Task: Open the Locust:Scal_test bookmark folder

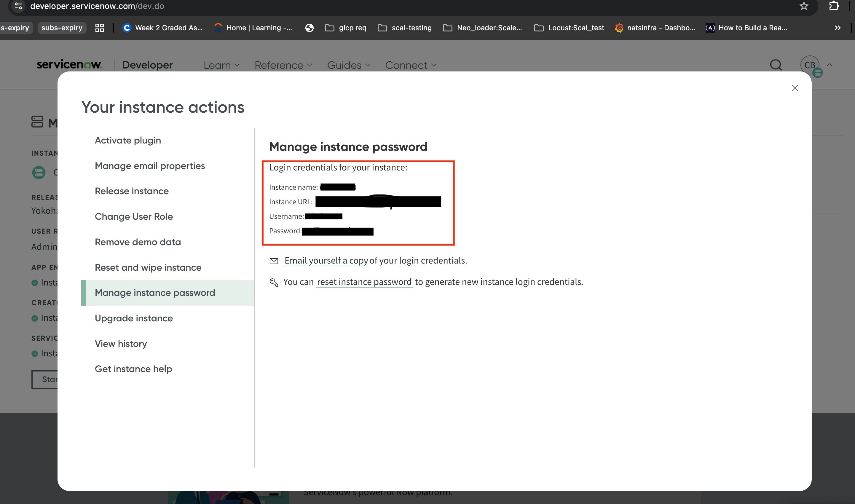Action: pos(569,28)
